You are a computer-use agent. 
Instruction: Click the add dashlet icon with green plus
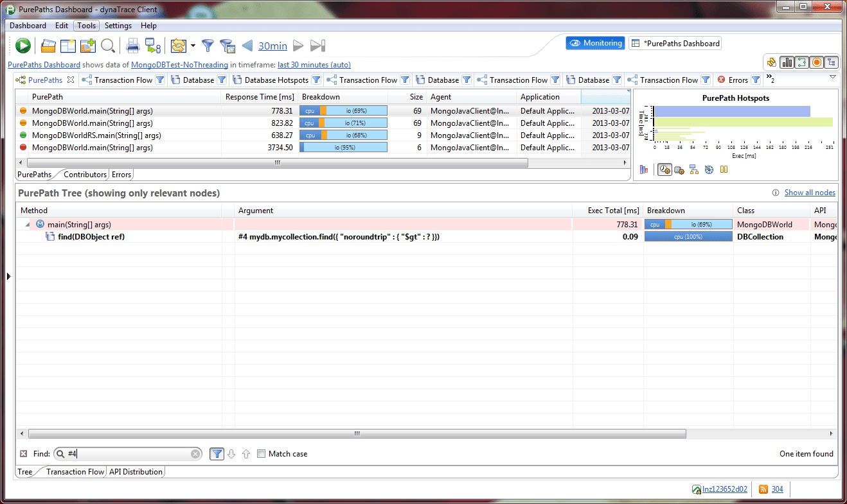click(x=88, y=46)
